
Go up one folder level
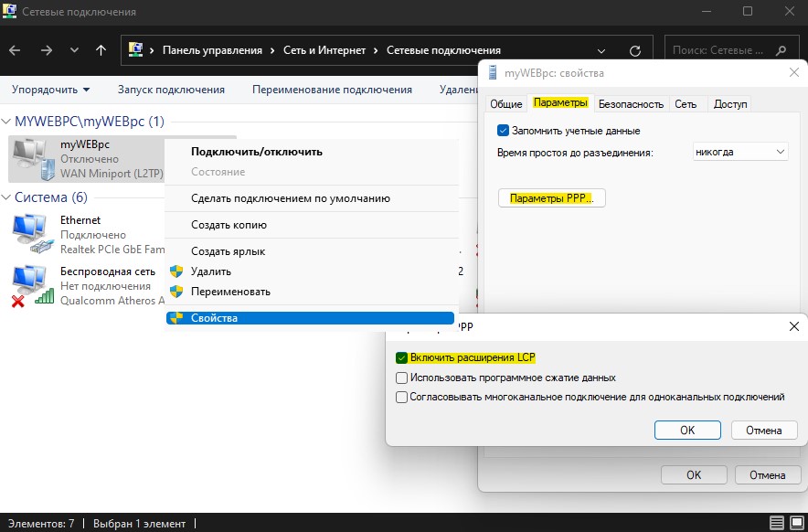point(101,50)
